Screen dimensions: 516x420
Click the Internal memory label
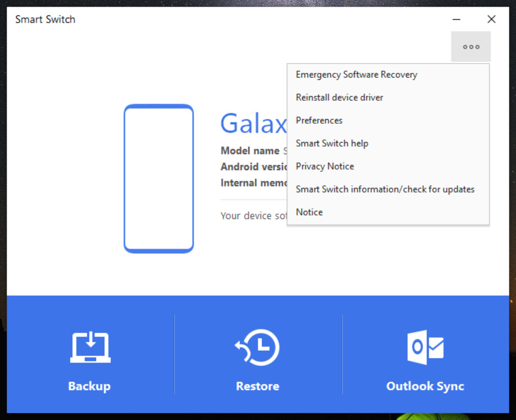(254, 183)
